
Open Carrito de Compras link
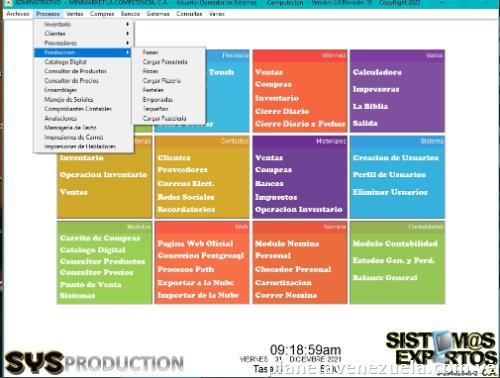(100, 238)
